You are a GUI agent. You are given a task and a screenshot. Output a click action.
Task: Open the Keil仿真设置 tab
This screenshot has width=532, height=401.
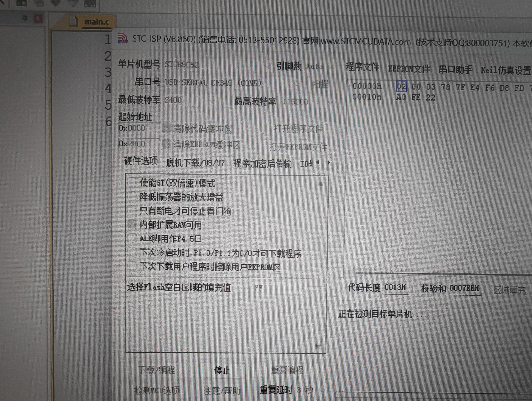(x=506, y=70)
